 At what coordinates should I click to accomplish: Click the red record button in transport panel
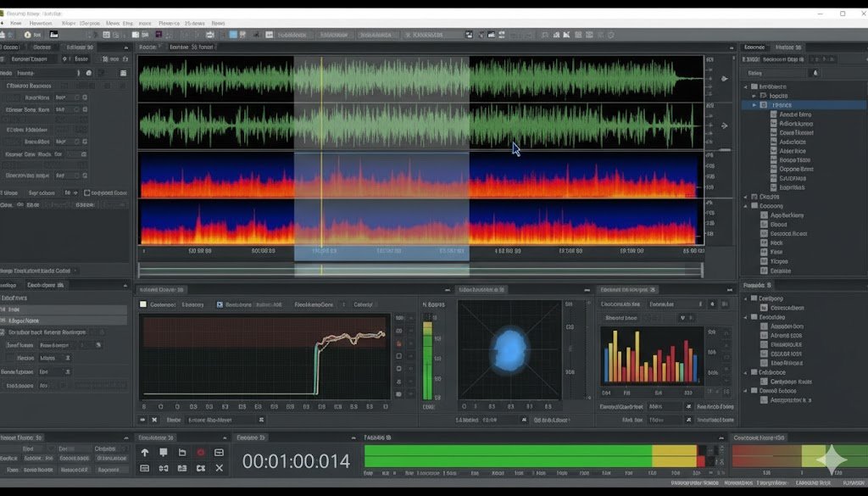(x=201, y=453)
